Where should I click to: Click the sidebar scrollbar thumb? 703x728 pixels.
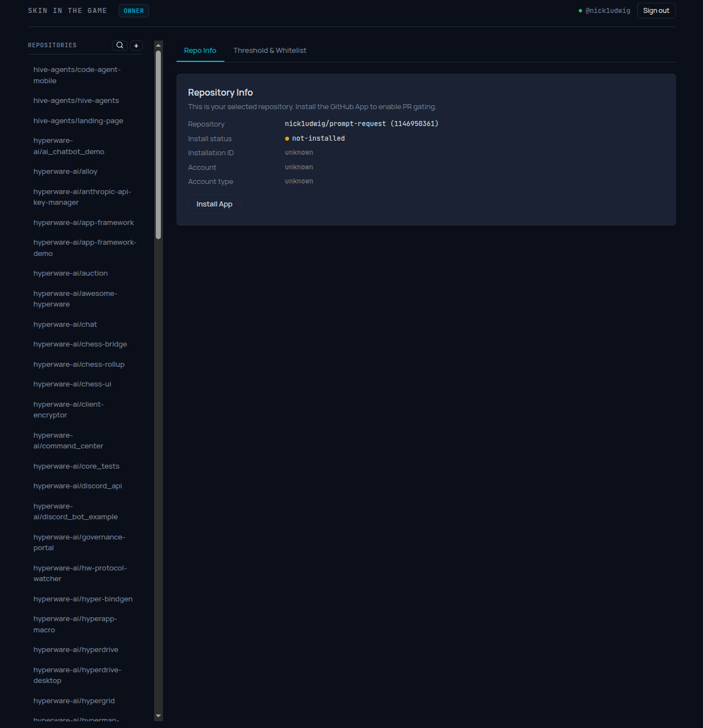click(158, 145)
